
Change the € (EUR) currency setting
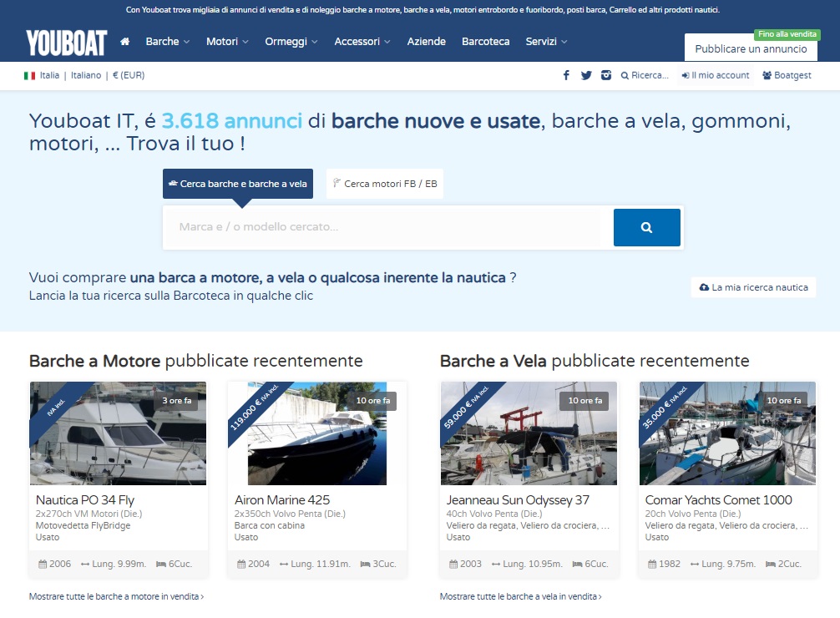click(129, 75)
